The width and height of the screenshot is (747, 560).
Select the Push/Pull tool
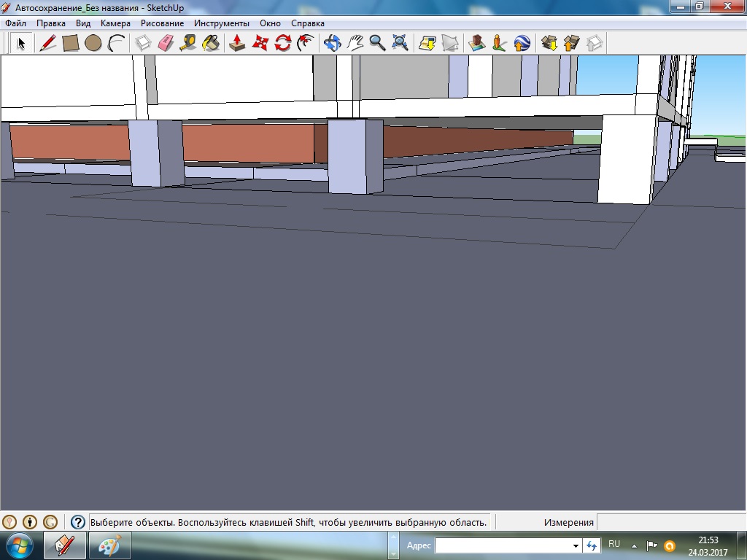(237, 43)
